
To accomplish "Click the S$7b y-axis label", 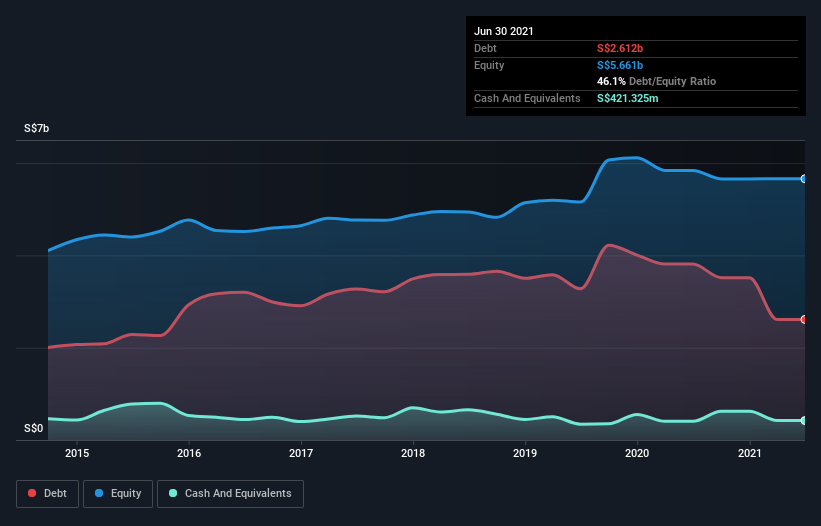I will [37, 129].
